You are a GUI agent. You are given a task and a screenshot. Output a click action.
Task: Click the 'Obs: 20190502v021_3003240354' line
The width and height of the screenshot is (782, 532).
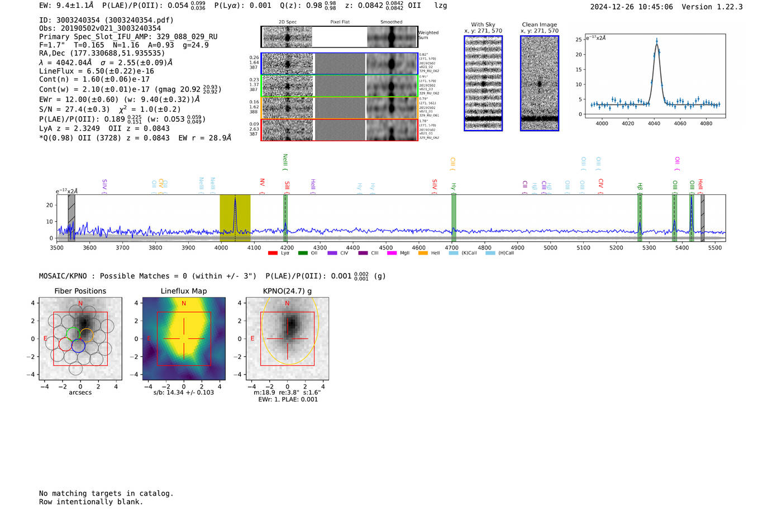pyautogui.click(x=100, y=28)
